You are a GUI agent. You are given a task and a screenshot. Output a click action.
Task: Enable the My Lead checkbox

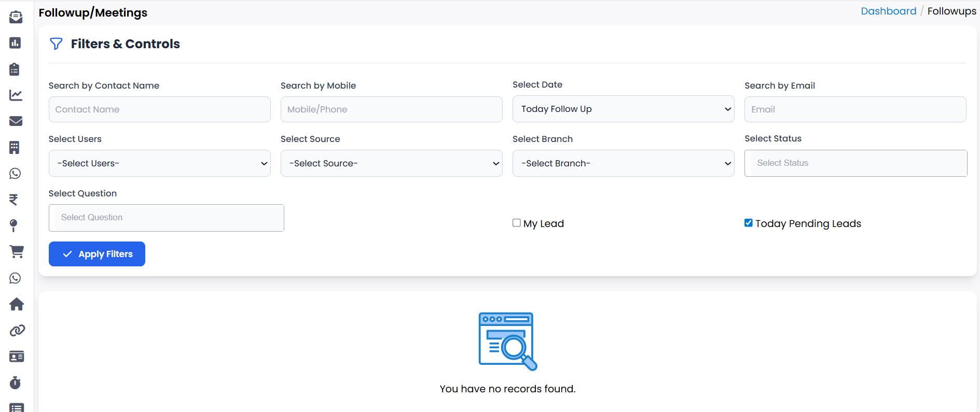(517, 223)
